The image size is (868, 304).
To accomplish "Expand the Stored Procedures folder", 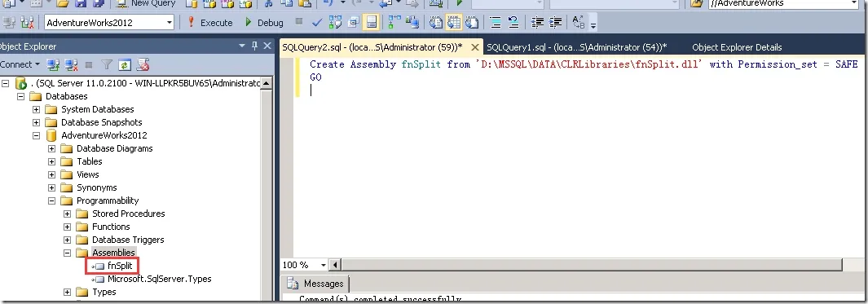I will click(x=68, y=214).
